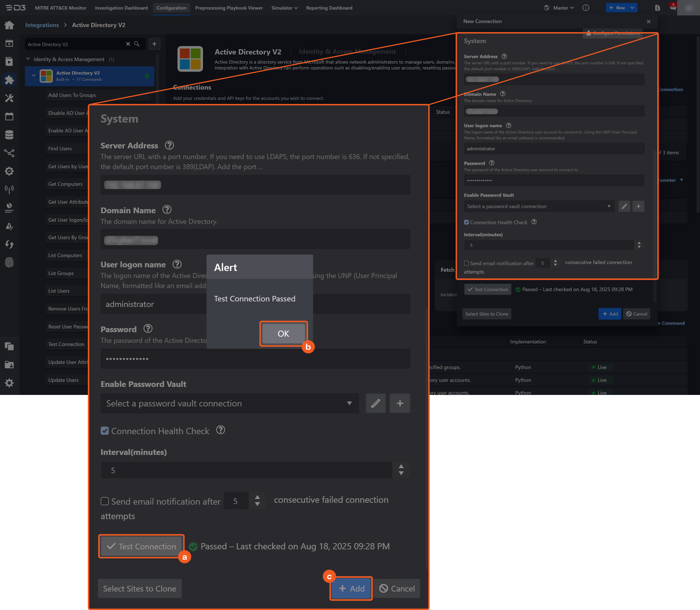This screenshot has height=610, width=700.
Task: Click OK in the Alert dialog
Action: [x=283, y=333]
